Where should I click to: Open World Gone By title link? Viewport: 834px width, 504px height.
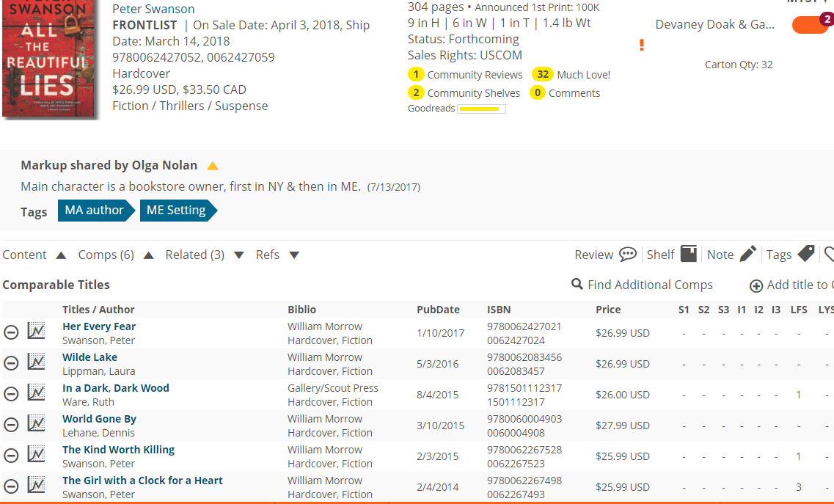coord(100,419)
